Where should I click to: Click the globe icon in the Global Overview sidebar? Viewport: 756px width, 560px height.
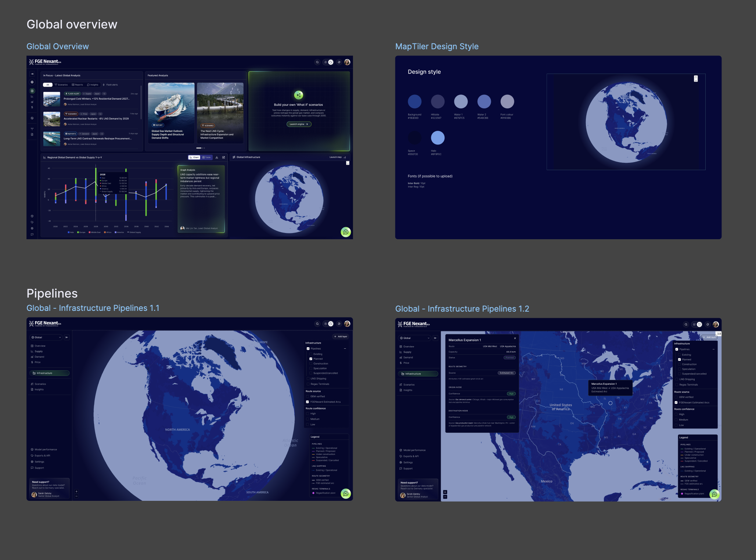coord(32,82)
